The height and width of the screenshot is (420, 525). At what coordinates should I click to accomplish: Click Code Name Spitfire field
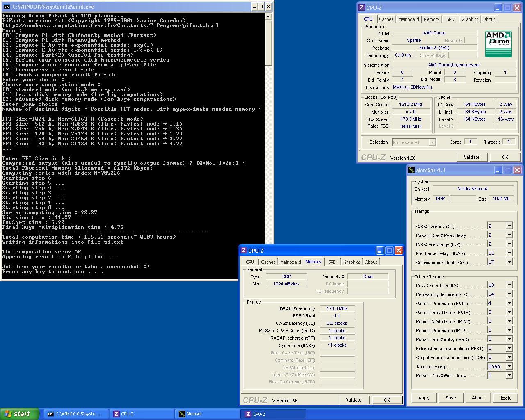coord(414,41)
